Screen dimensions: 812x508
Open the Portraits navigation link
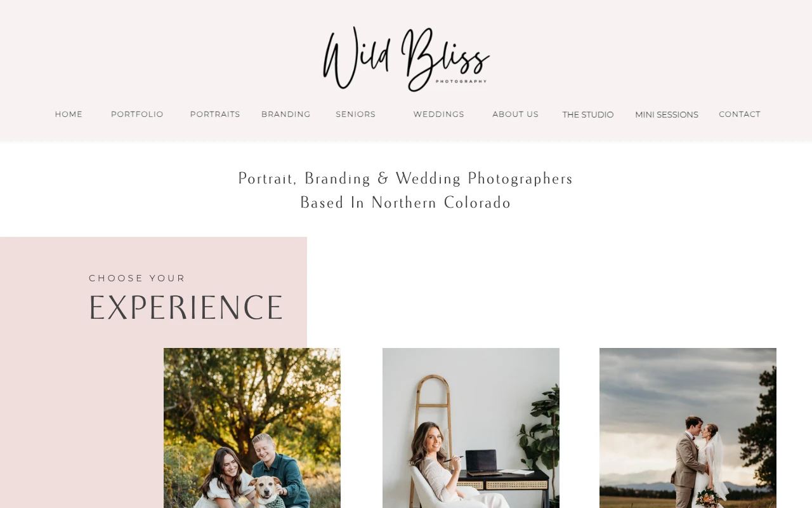click(x=215, y=114)
